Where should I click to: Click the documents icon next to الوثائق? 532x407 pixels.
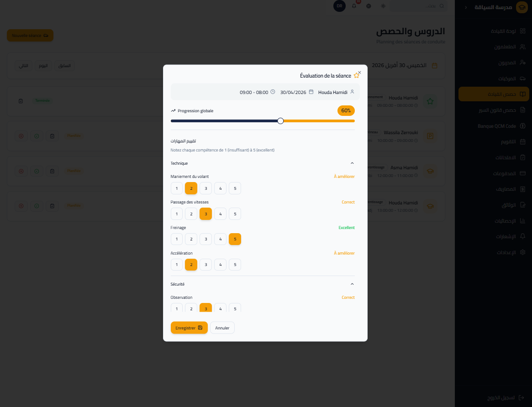[522, 205]
